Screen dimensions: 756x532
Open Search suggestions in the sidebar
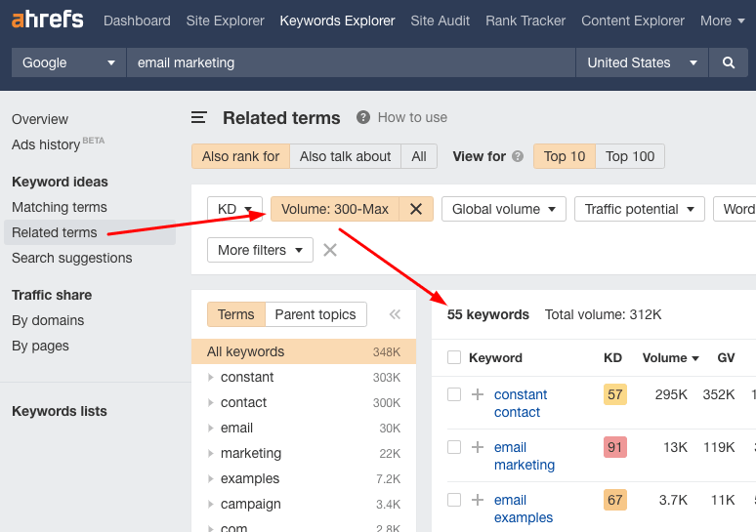tap(72, 258)
